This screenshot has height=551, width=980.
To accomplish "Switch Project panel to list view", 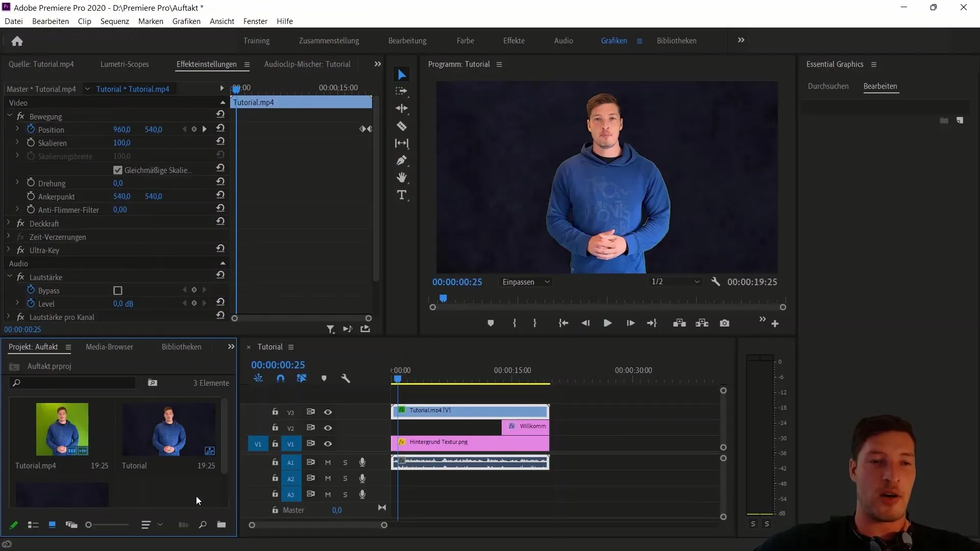I will click(33, 524).
